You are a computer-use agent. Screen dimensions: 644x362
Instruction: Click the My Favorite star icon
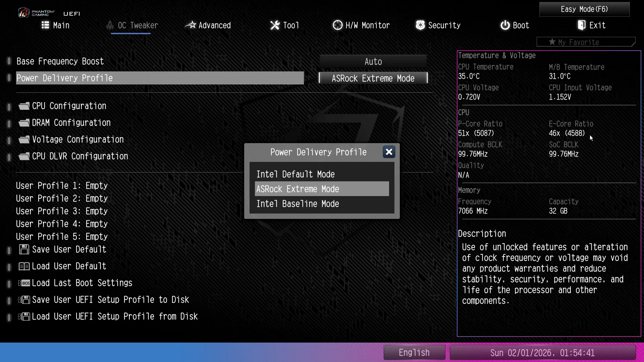click(x=552, y=42)
